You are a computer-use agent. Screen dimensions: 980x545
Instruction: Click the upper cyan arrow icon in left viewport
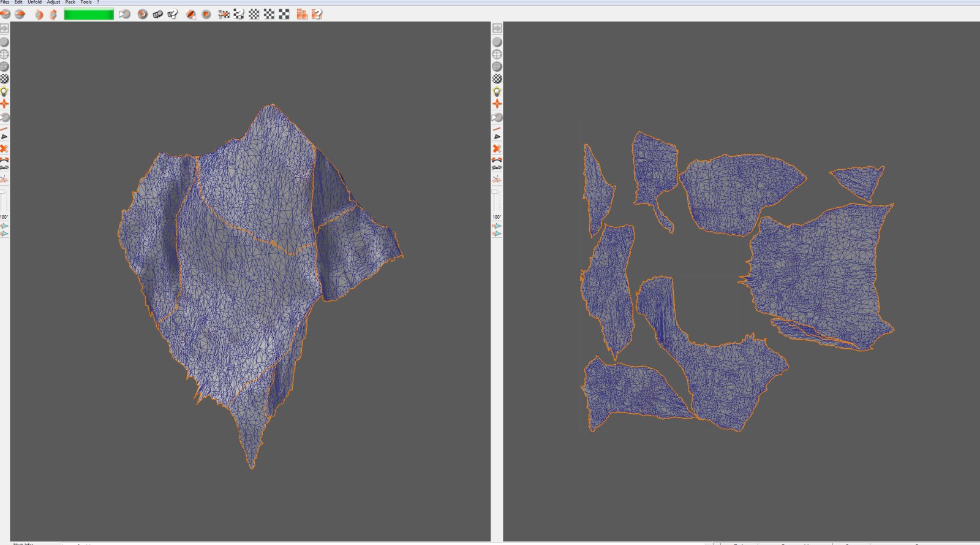pos(4,226)
